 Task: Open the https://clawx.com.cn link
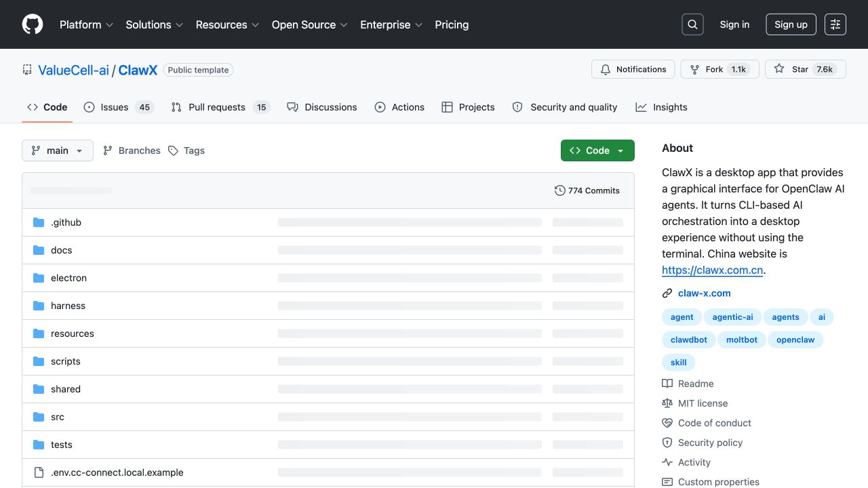[x=713, y=270]
